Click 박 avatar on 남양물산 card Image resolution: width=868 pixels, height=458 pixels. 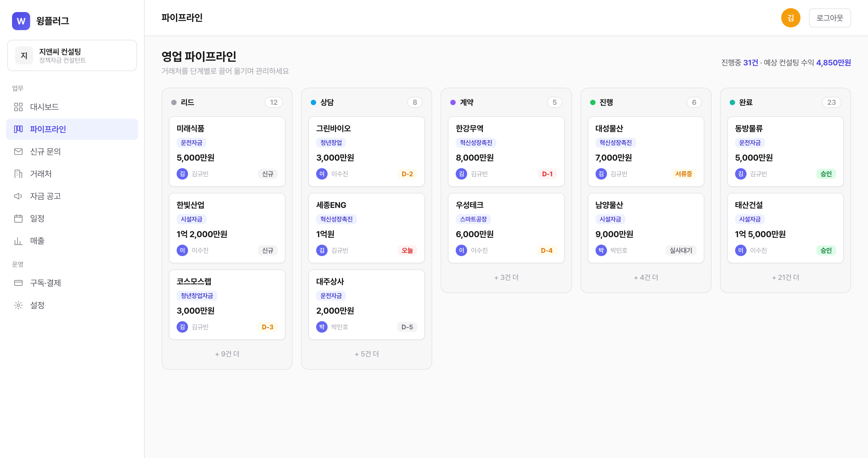[x=601, y=250]
